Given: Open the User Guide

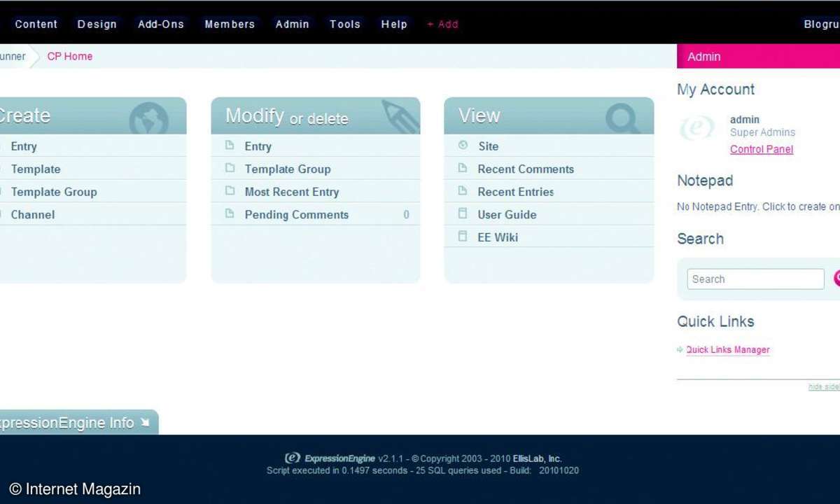Looking at the screenshot, I should 507,214.
